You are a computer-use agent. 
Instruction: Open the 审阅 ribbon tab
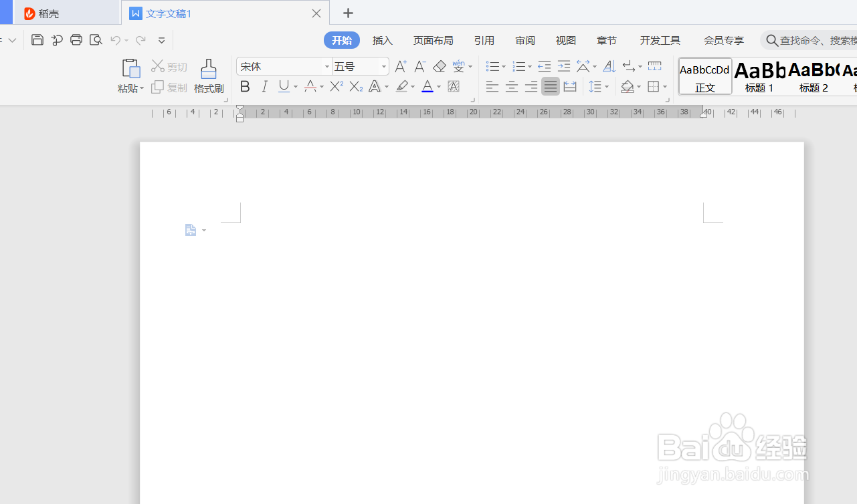525,39
